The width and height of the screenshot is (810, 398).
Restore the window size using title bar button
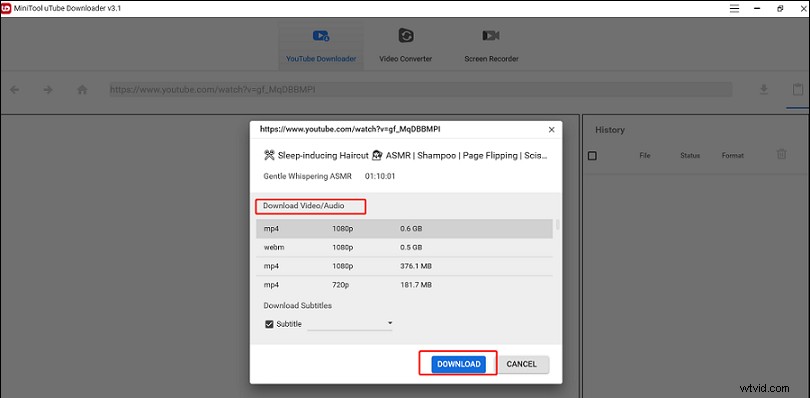(x=780, y=9)
